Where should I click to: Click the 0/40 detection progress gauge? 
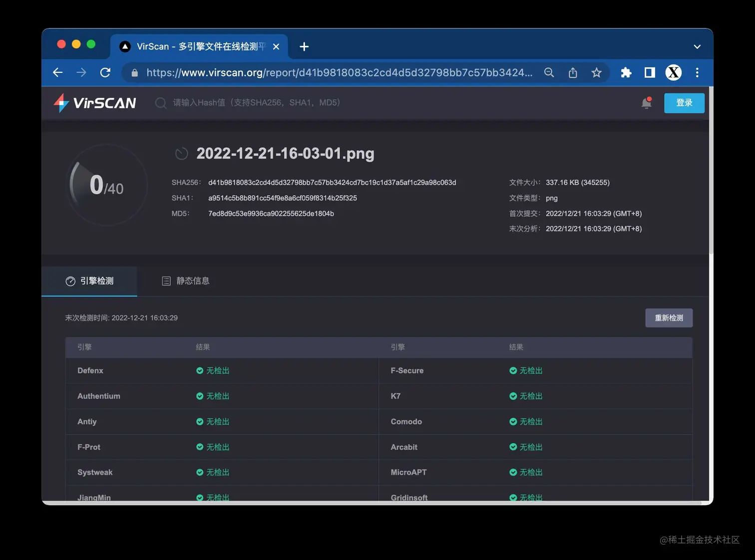pyautogui.click(x=106, y=185)
